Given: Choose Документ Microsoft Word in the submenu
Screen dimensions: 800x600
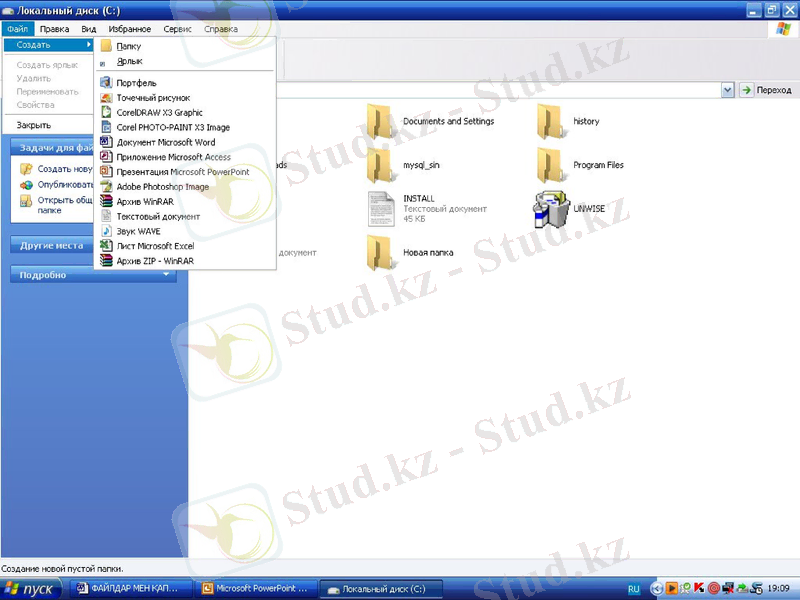Looking at the screenshot, I should click(165, 142).
